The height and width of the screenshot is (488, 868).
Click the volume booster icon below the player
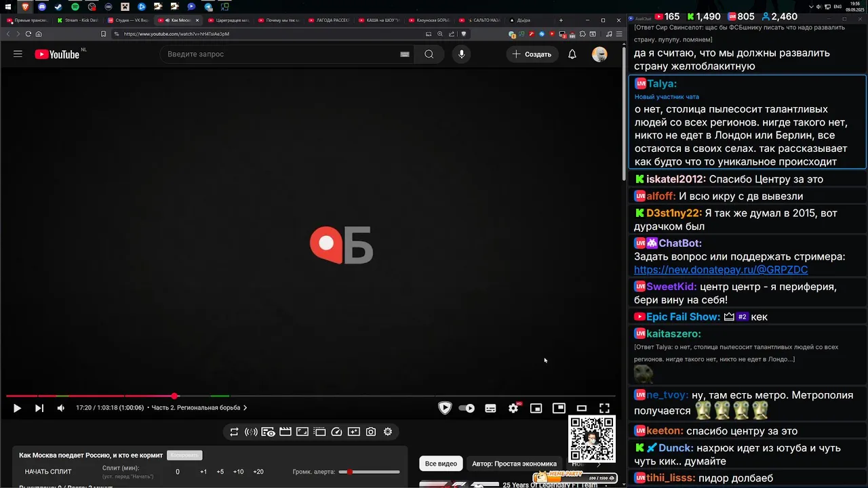point(251,432)
